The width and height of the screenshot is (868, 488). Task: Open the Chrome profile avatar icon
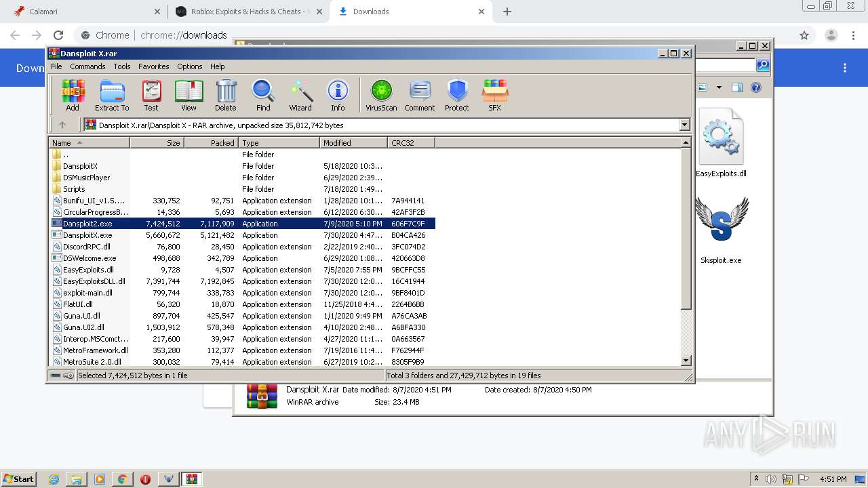click(x=831, y=35)
